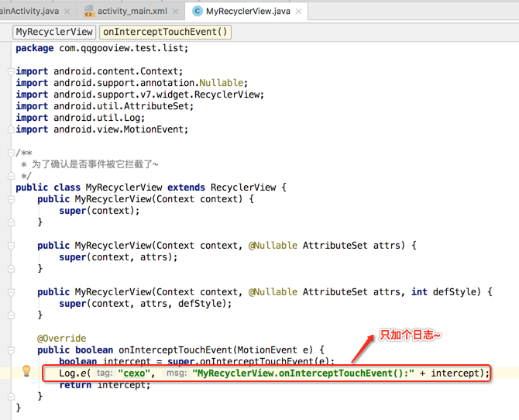Screen dimensions: 519x420
Task: Collapse the Javadoc comment fold marker
Action: pyautogui.click(x=11, y=153)
